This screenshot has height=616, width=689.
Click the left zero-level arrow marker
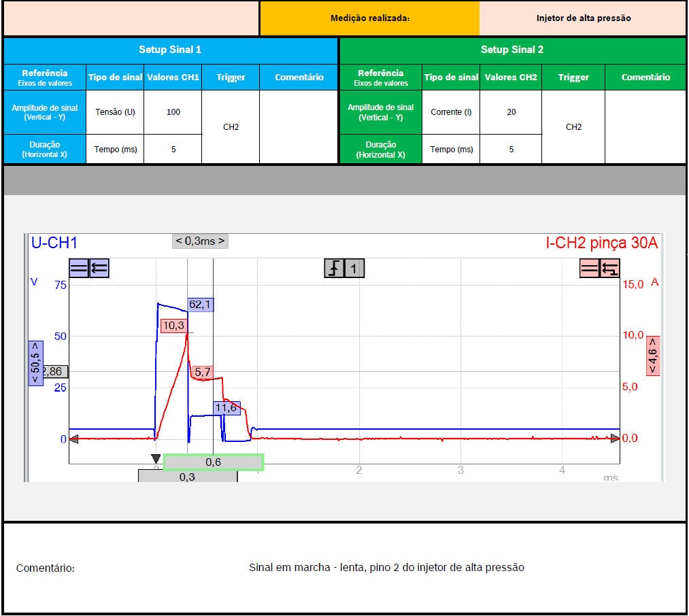pos(73,439)
